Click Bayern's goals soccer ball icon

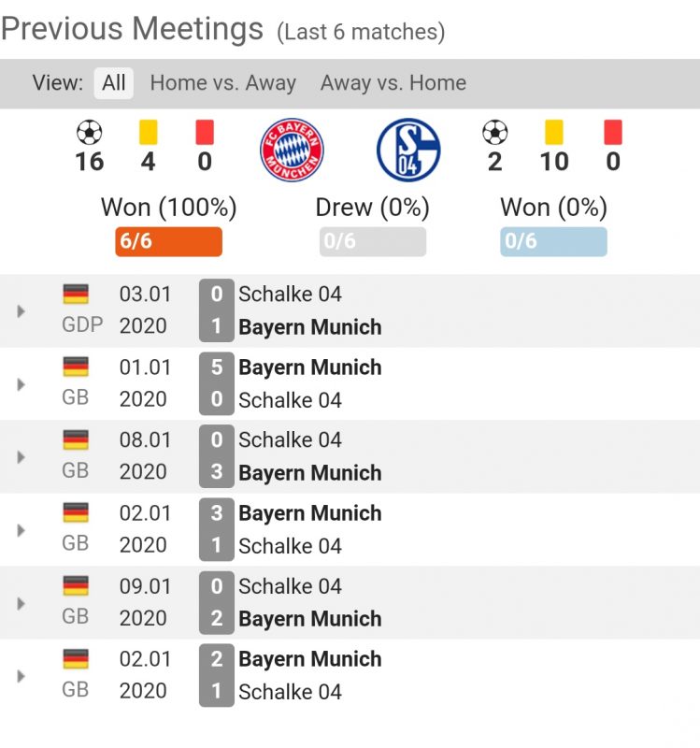pyautogui.click(x=89, y=133)
